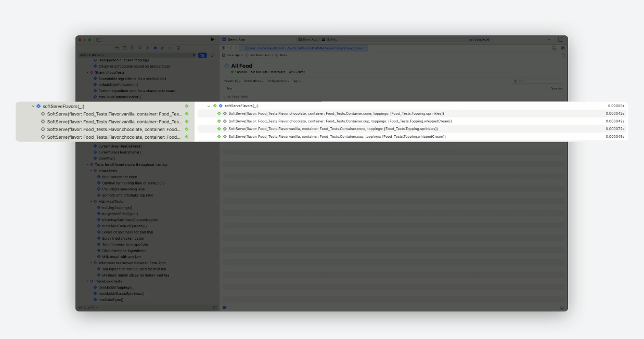Image resolution: width=644 pixels, height=339 pixels.
Task: Open the Debug navigator icon
Action: click(x=163, y=48)
